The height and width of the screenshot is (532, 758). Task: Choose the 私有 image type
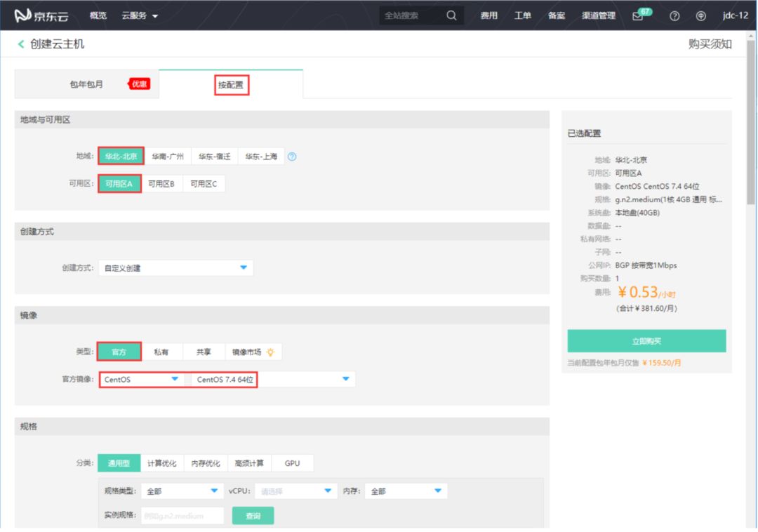pos(161,352)
